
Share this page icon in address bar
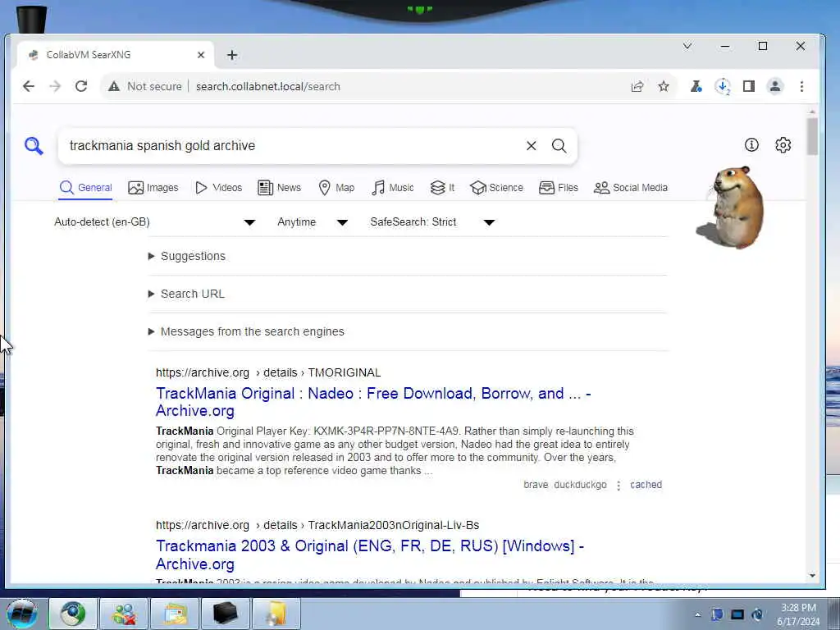(637, 86)
